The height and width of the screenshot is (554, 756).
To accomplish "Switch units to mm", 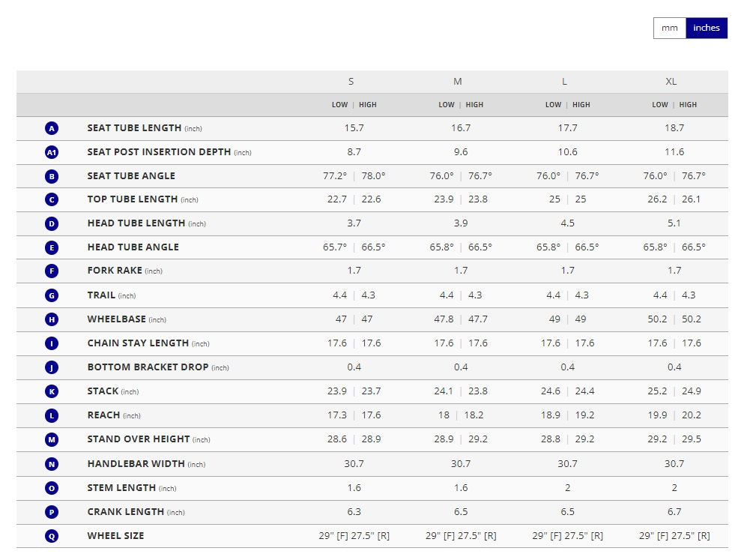I will pos(669,28).
